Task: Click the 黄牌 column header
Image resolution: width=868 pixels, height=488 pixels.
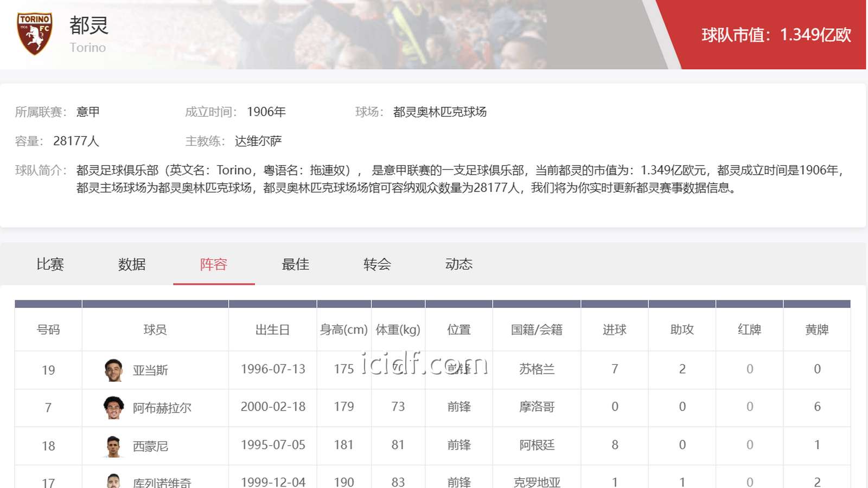Action: point(817,330)
